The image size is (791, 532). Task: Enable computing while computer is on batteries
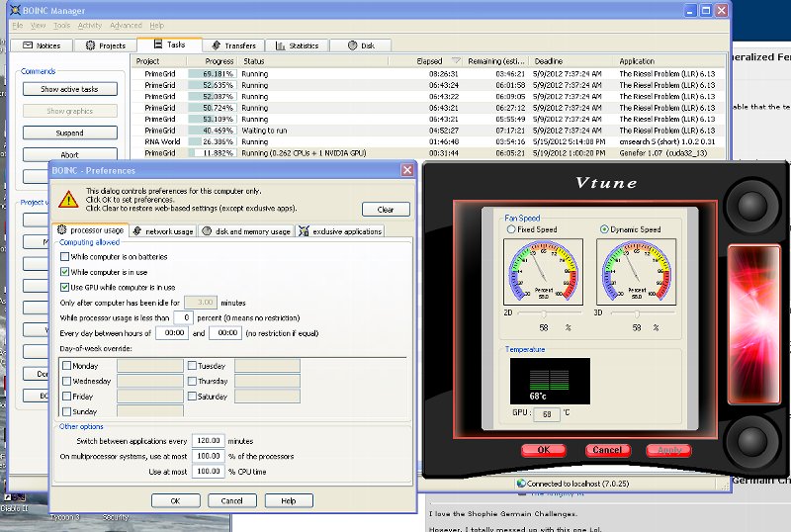pyautogui.click(x=65, y=256)
